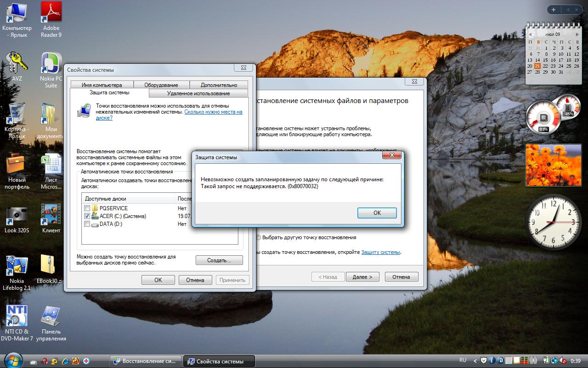The width and height of the screenshot is (588, 368).
Task: Close the Свойства системы window
Action: (x=243, y=68)
